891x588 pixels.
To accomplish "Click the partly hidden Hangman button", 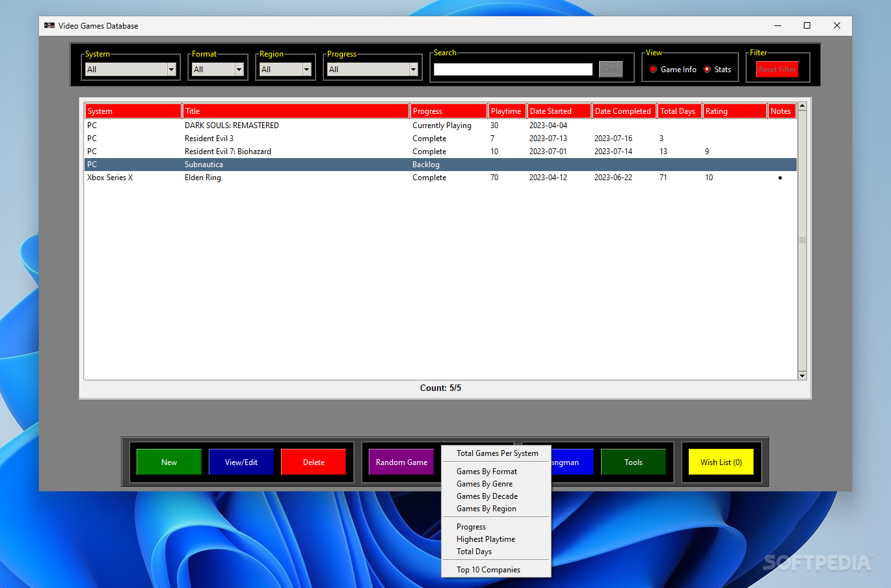I will (572, 462).
